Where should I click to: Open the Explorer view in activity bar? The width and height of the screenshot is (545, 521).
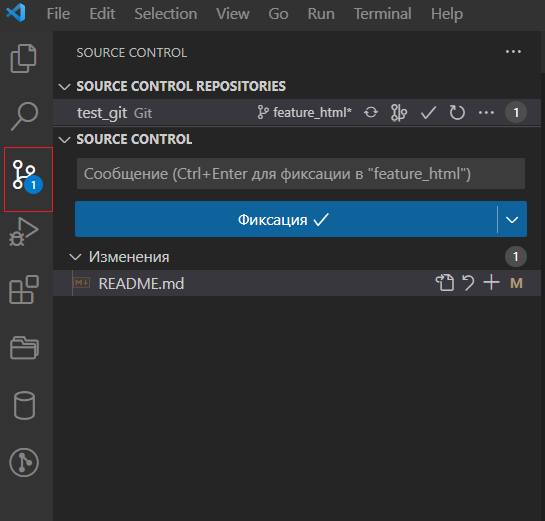tap(23, 58)
